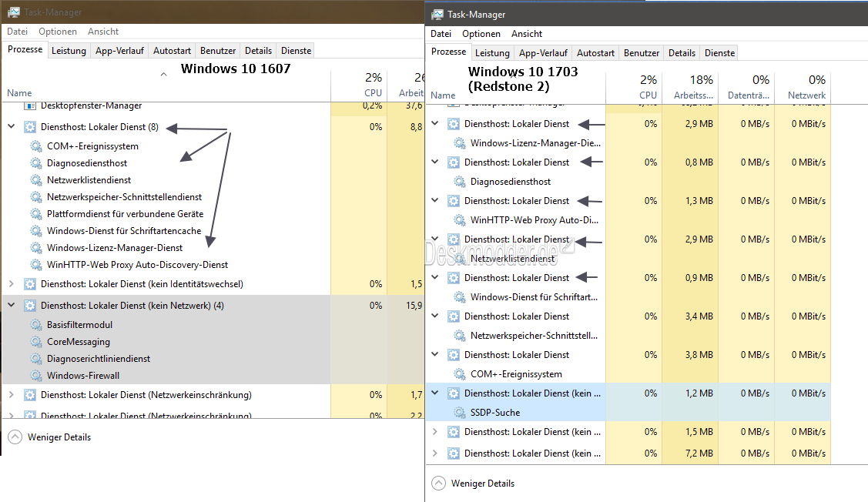The width and height of the screenshot is (868, 502).
Task: Click Diagnosediensthost gear icon in 1703 window
Action: pos(460,182)
